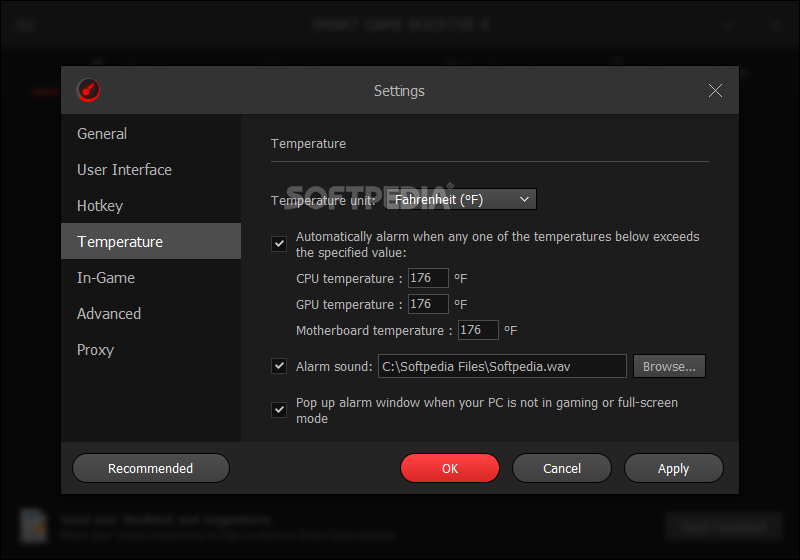Edit the GPU temperature threshold field
800x560 pixels.
(x=428, y=304)
